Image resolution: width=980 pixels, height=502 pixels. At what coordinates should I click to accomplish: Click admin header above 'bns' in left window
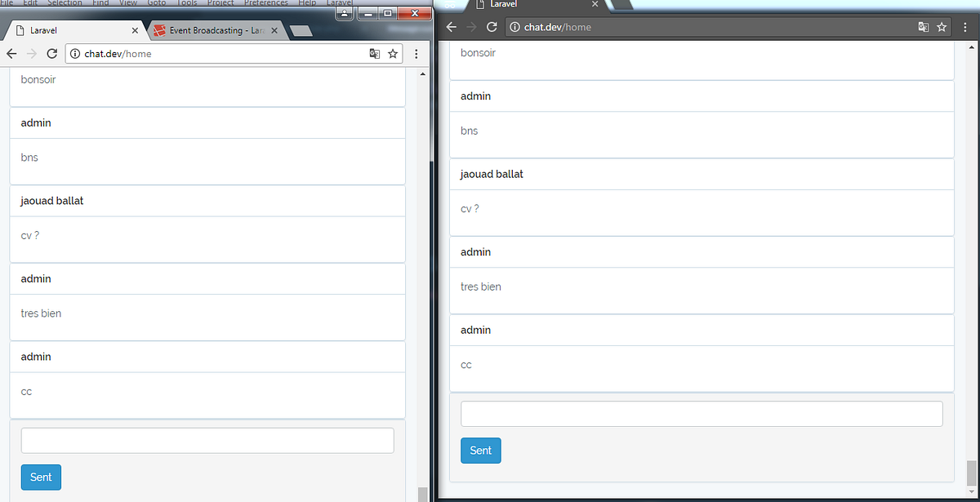click(x=36, y=123)
